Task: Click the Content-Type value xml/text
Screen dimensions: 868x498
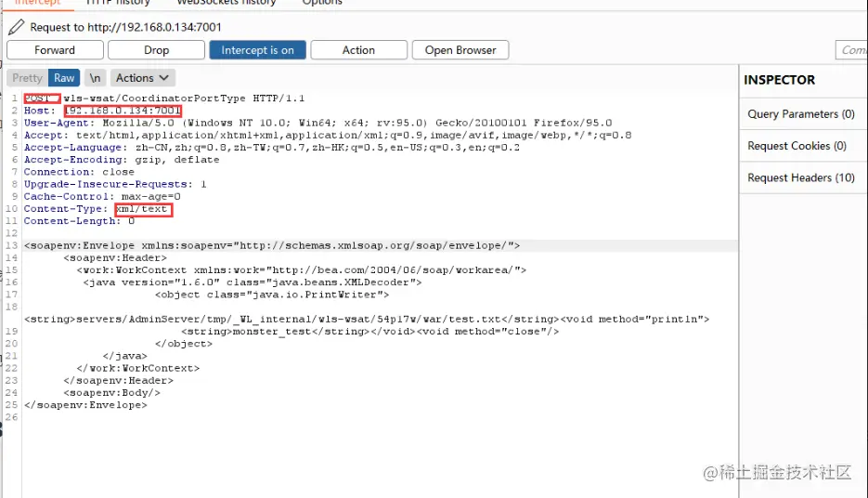Action: point(144,209)
